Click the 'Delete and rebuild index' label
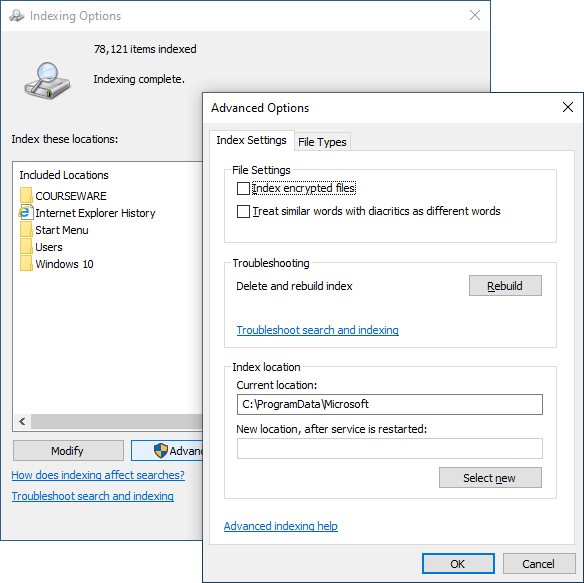This screenshot has height=583, width=584. [x=294, y=286]
